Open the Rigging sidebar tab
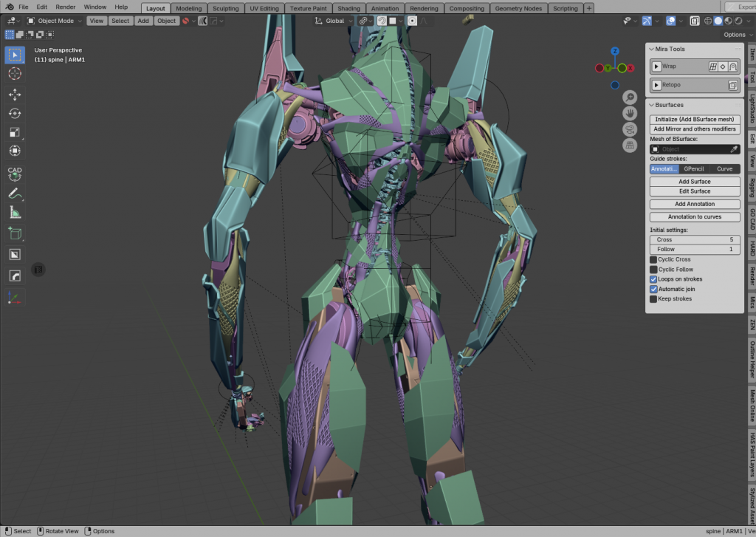The width and height of the screenshot is (756, 537). coord(752,187)
